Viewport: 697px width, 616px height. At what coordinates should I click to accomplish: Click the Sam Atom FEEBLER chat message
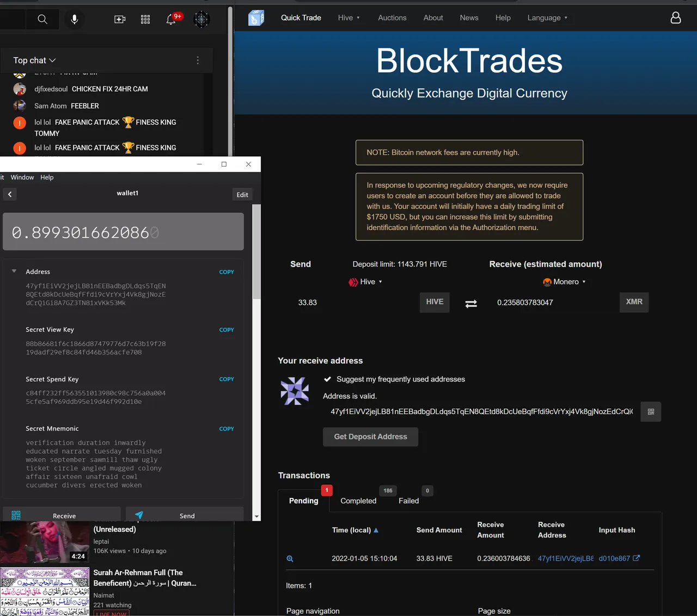click(66, 106)
